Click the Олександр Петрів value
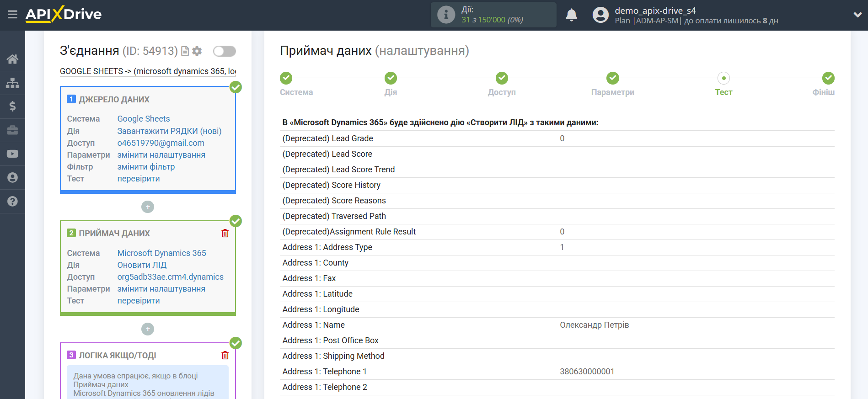The width and height of the screenshot is (868, 399). (x=595, y=325)
